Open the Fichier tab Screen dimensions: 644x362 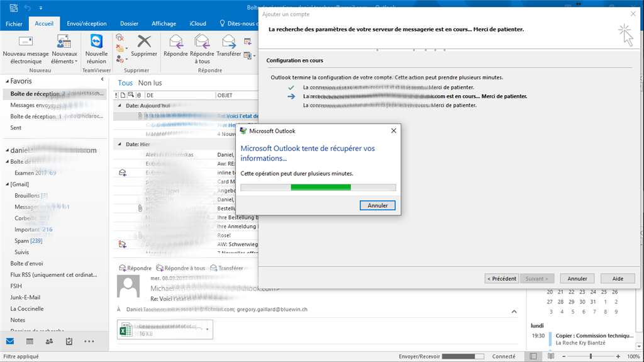coord(14,24)
